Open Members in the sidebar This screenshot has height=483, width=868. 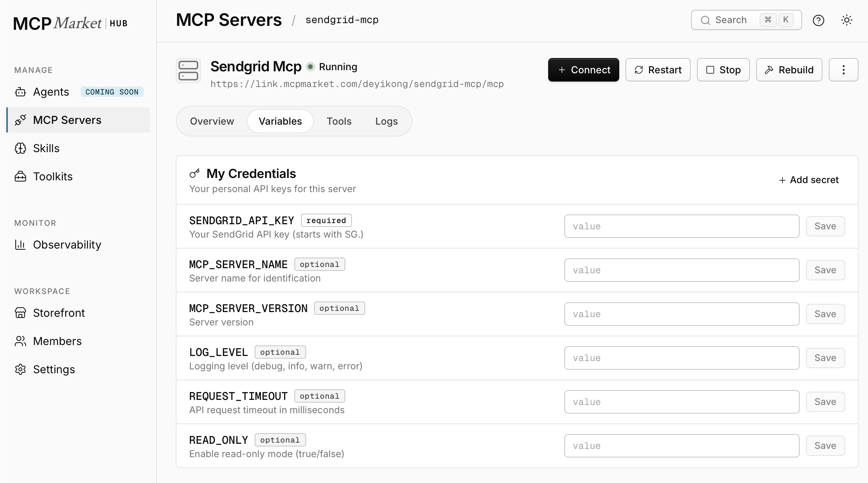click(78, 341)
